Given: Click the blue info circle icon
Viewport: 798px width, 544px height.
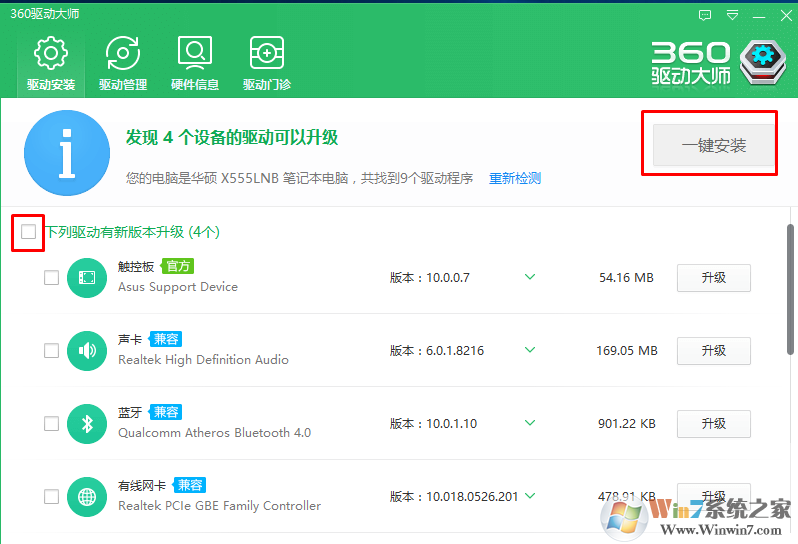Looking at the screenshot, I should tap(67, 153).
